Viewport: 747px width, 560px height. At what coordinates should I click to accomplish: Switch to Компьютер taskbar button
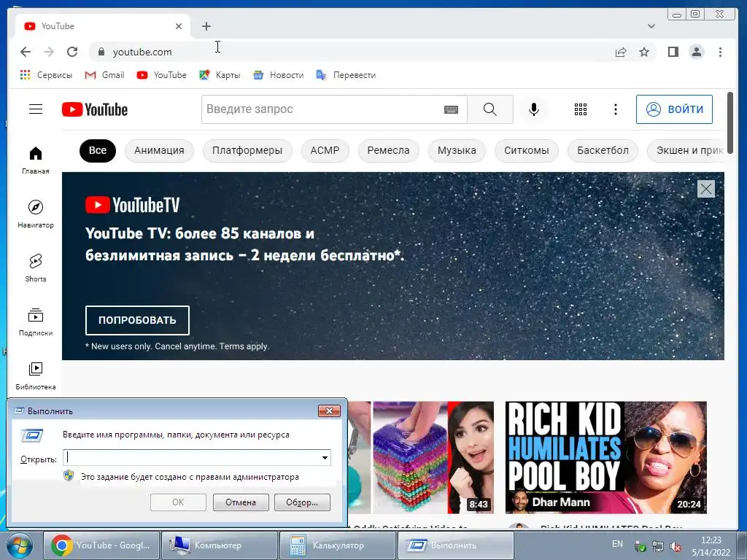(x=219, y=545)
